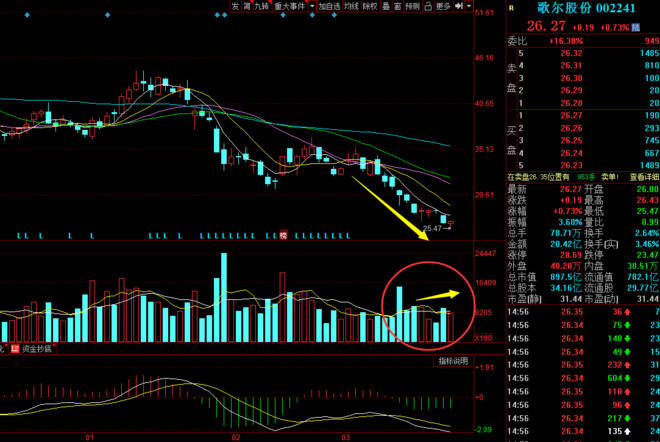Click the 总股本 value 34.16亿

pos(566,288)
